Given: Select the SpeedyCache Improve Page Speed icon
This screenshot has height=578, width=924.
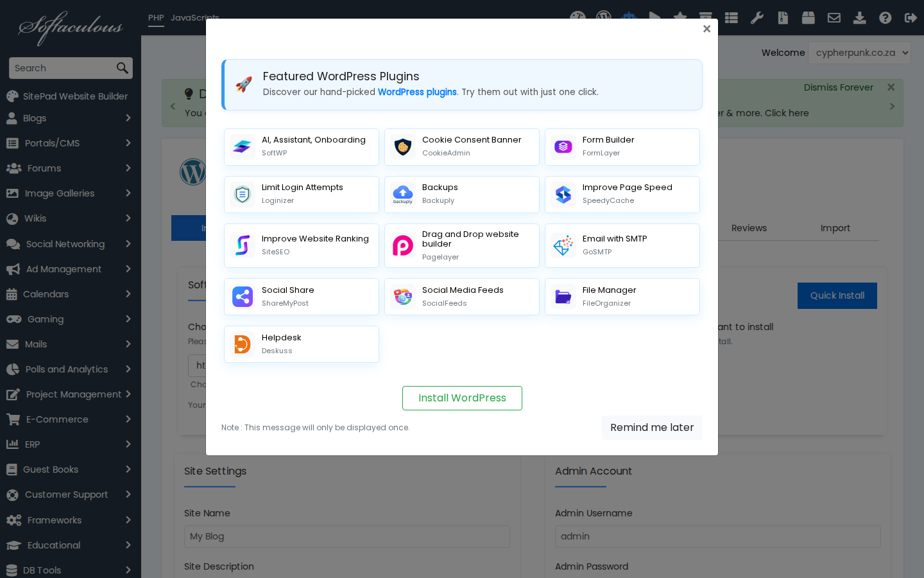Looking at the screenshot, I should pos(563,195).
